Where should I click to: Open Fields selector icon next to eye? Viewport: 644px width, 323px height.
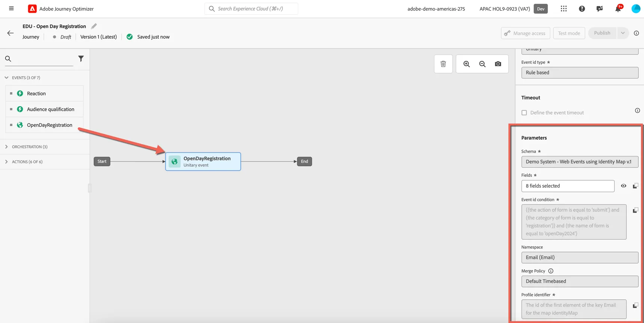pos(635,186)
